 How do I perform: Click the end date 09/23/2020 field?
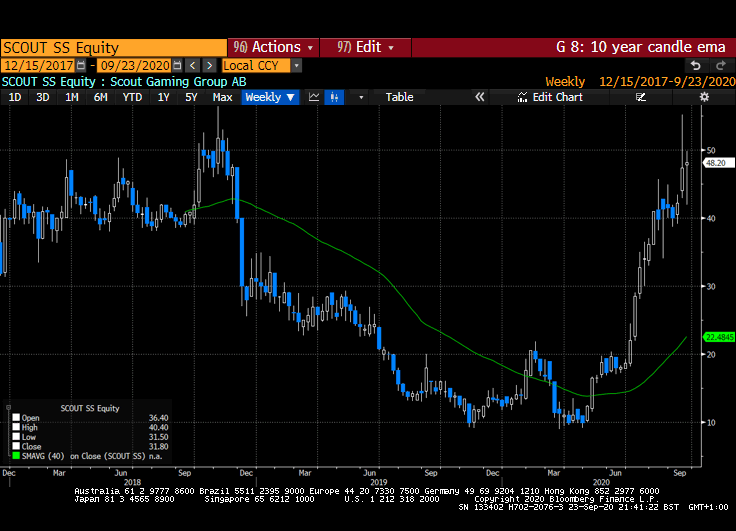coord(135,65)
